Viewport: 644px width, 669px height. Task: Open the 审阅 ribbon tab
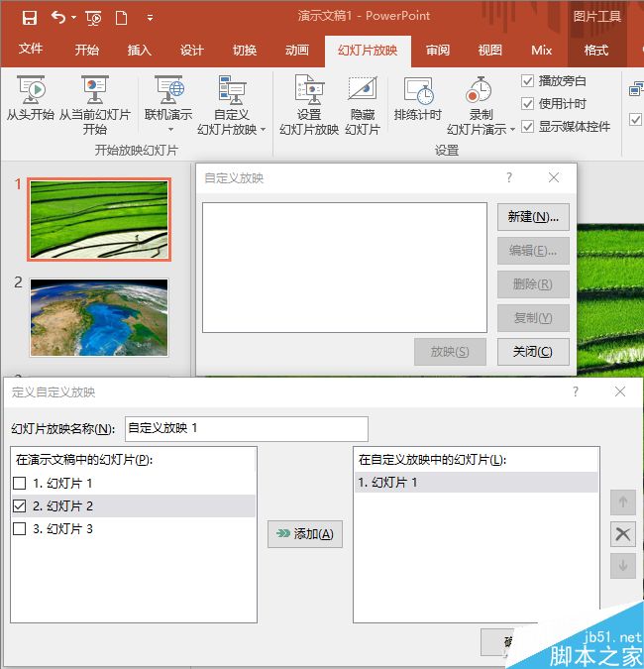[438, 51]
